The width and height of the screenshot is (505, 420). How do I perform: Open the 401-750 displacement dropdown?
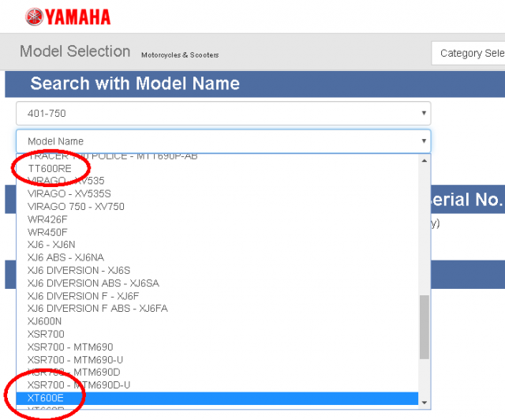[223, 113]
